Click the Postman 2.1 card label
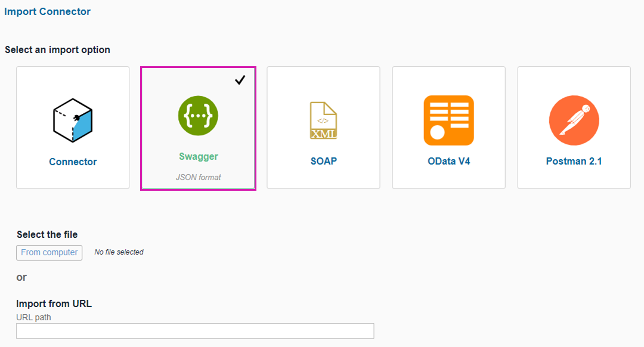Viewport: 644px width, 347px height. [574, 161]
